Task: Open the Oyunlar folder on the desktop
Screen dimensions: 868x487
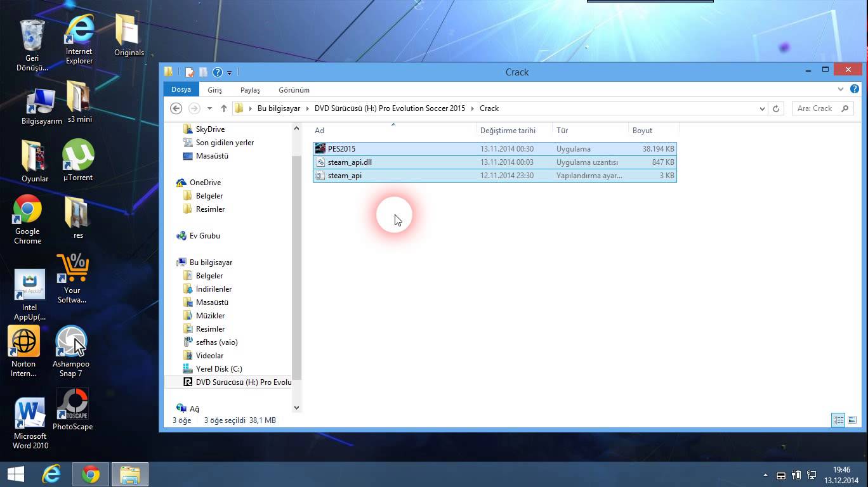Action: (x=35, y=161)
